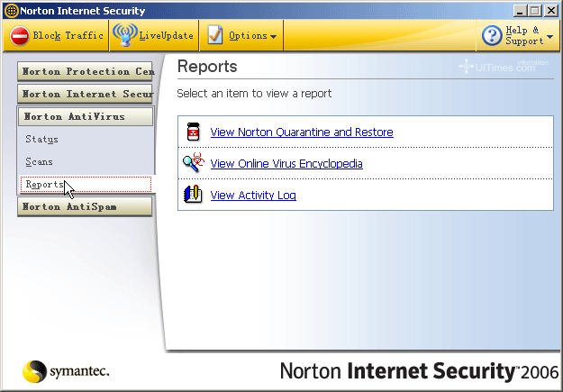
Task: Click the LiveUpdate antenna icon
Action: click(x=124, y=35)
